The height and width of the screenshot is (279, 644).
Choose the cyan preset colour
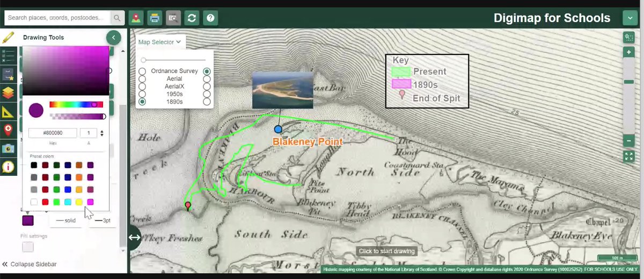coord(68,202)
